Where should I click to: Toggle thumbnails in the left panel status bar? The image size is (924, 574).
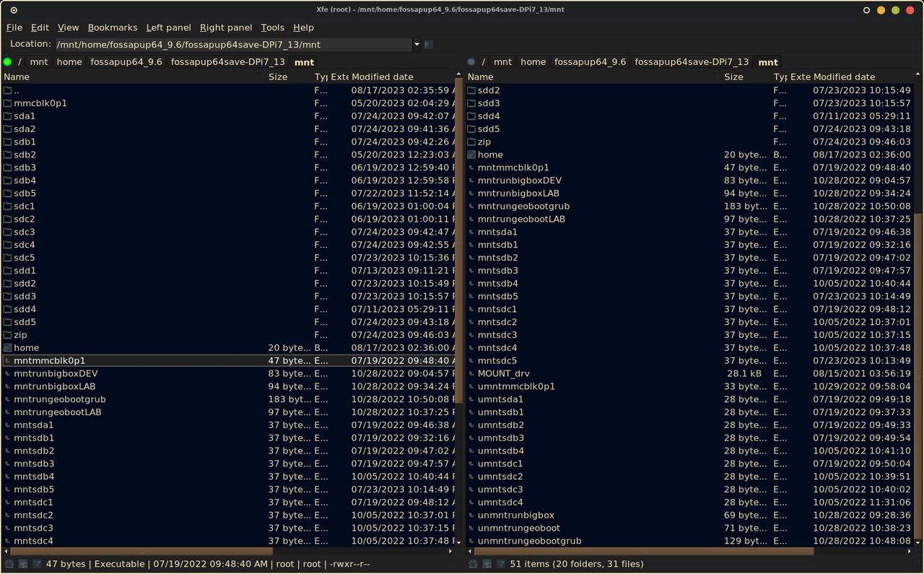coord(22,564)
